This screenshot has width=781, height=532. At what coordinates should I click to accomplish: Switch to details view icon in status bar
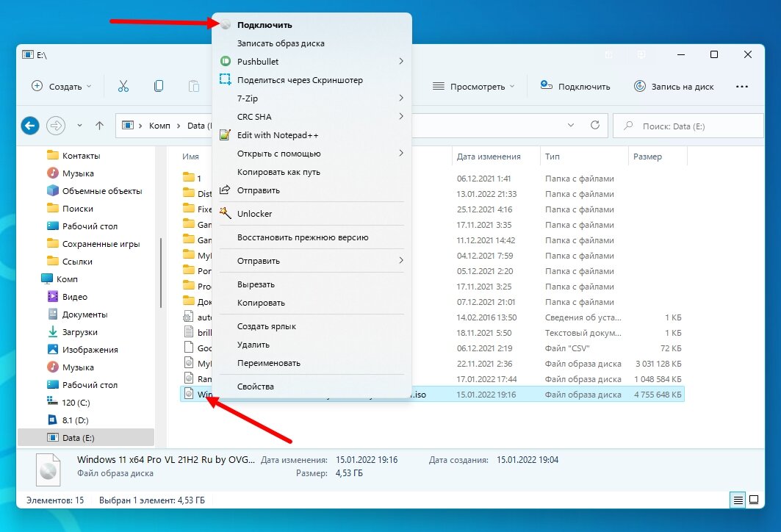[x=738, y=500]
